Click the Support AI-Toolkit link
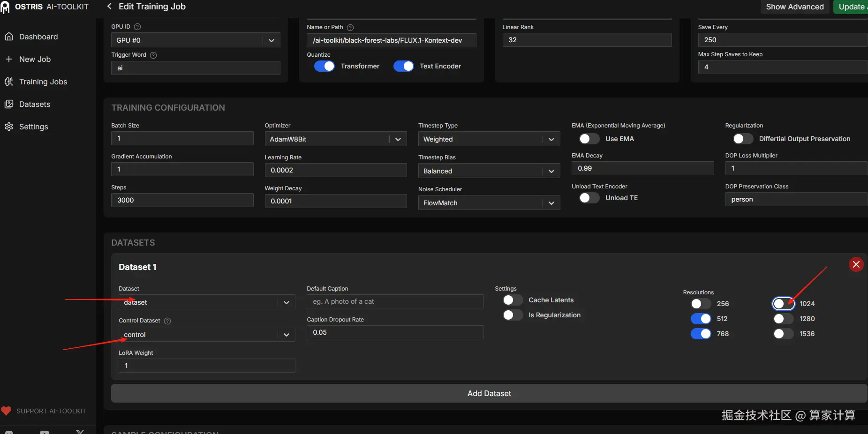The width and height of the screenshot is (868, 434). pyautogui.click(x=51, y=411)
